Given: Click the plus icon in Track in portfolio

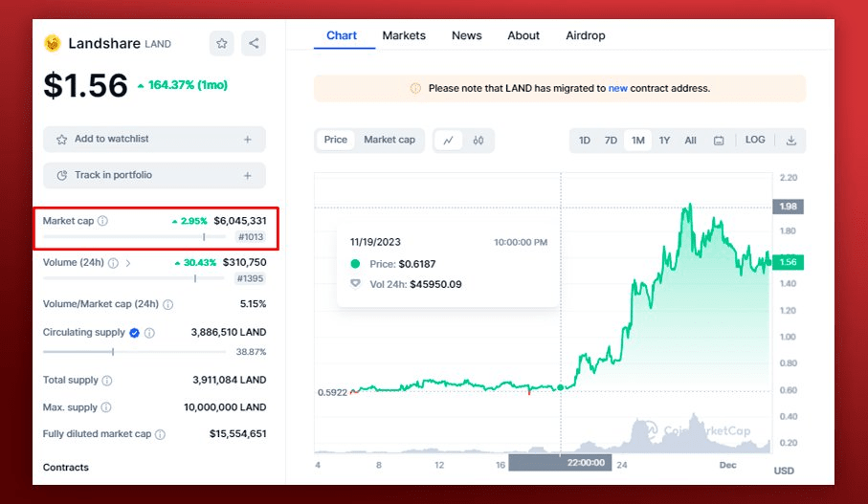Looking at the screenshot, I should tap(248, 175).
